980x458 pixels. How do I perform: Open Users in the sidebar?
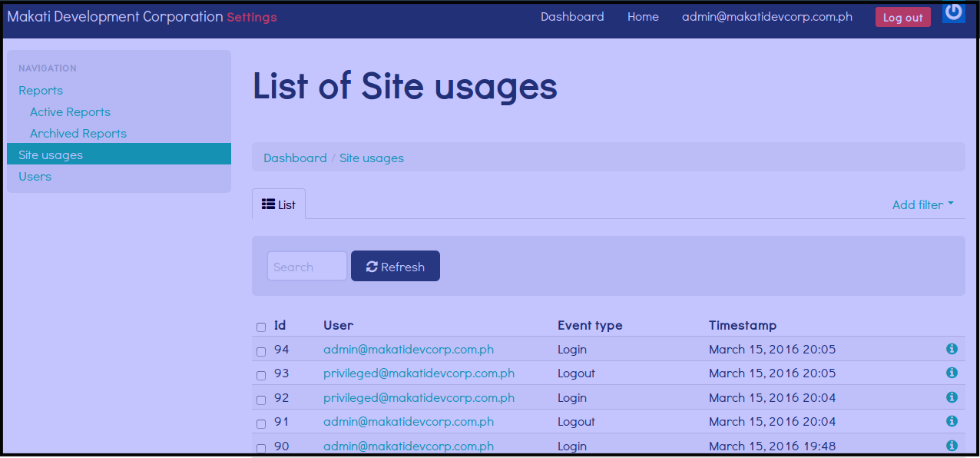coord(35,177)
